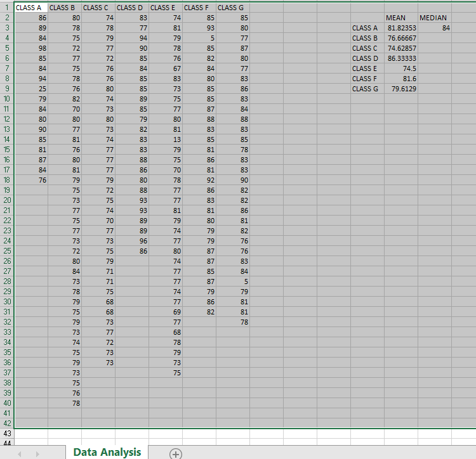Select the CLASS D column header cell
Viewport: 476px width, 459px height.
(x=132, y=8)
